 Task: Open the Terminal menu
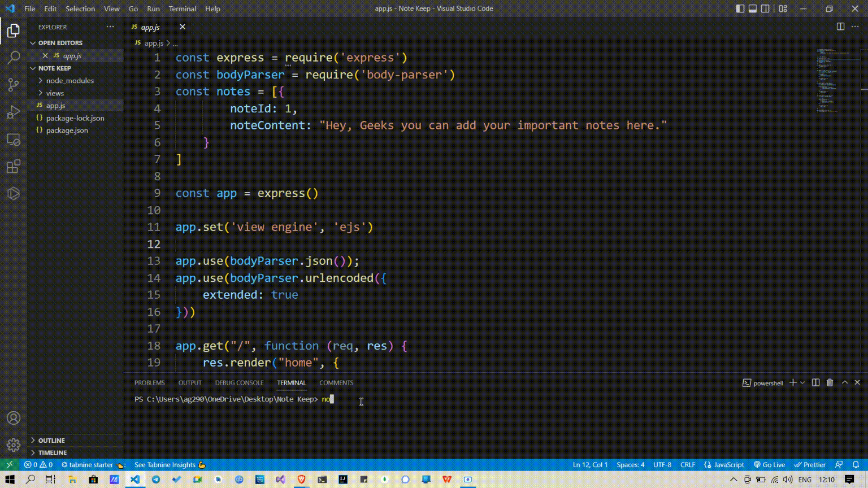tap(182, 8)
